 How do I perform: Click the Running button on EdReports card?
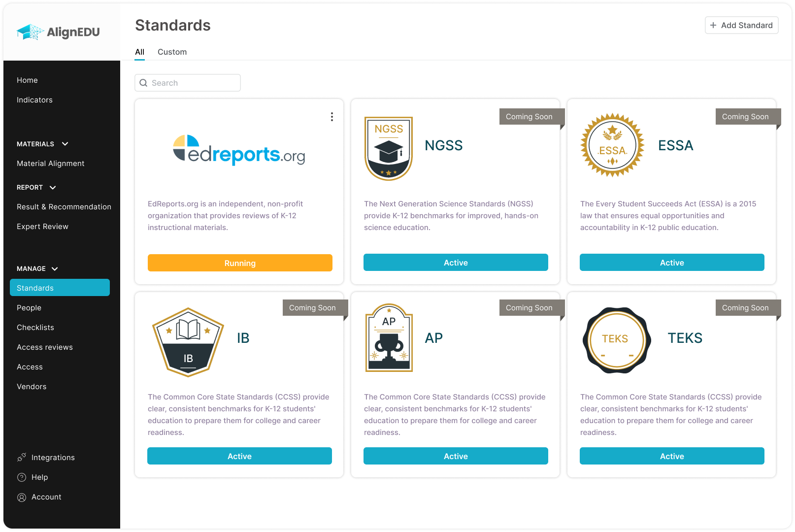pyautogui.click(x=240, y=263)
